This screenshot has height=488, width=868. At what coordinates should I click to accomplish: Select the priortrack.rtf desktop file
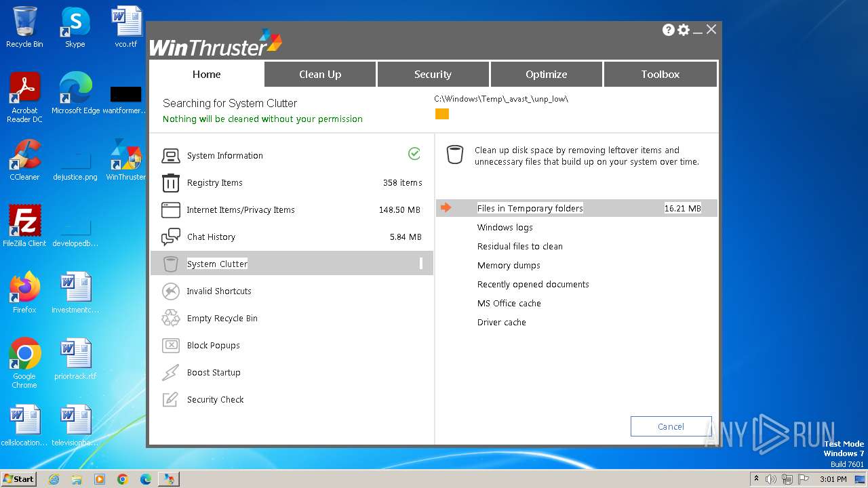point(75,359)
